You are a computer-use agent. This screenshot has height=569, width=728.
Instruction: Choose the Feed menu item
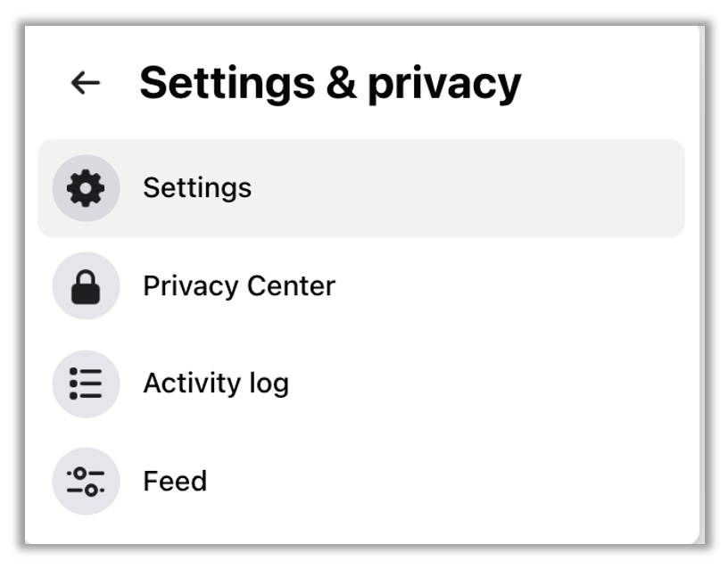point(361,482)
